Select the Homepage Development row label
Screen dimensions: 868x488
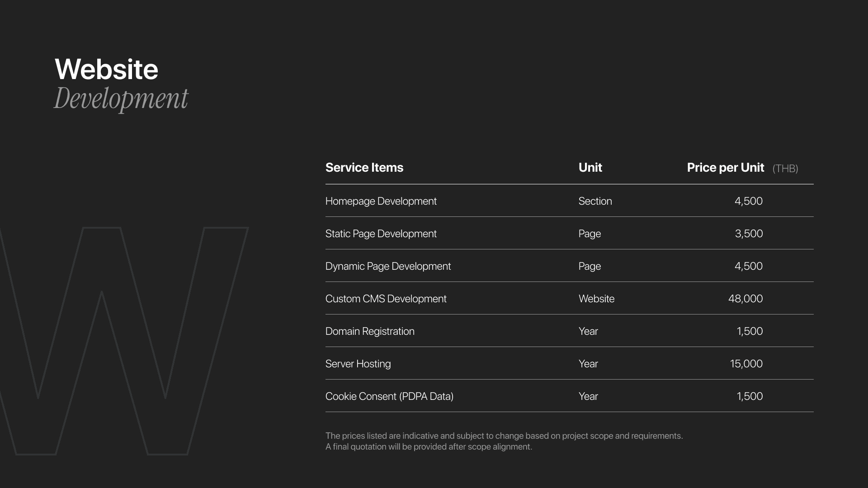coord(381,201)
